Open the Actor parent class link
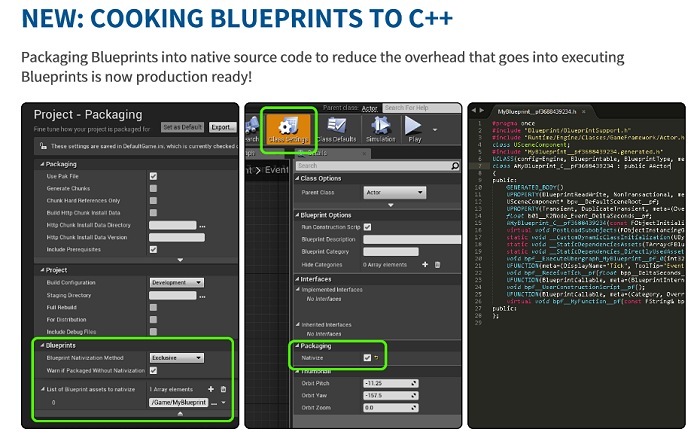 pyautogui.click(x=369, y=108)
